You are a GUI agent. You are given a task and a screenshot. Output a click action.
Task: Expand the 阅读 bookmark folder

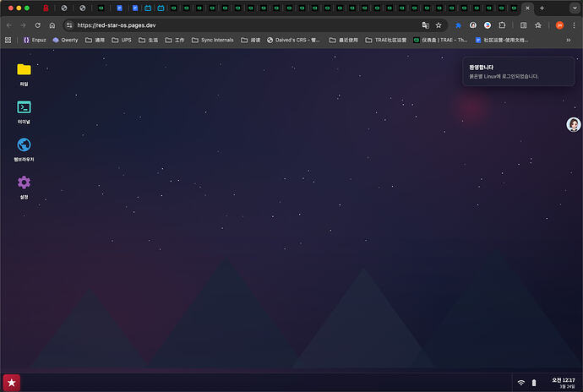(x=251, y=40)
